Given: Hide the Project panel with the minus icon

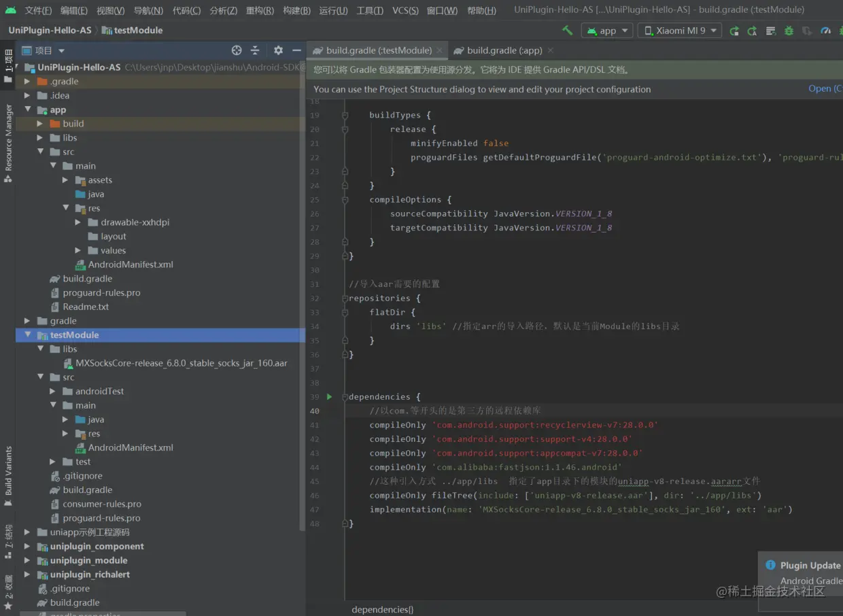Looking at the screenshot, I should point(296,50).
